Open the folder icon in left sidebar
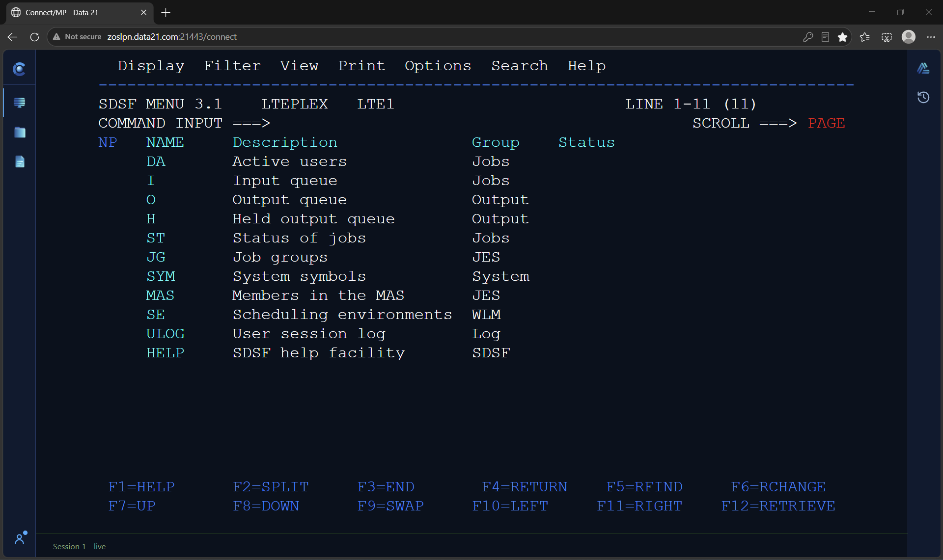The height and width of the screenshot is (560, 943). [20, 133]
